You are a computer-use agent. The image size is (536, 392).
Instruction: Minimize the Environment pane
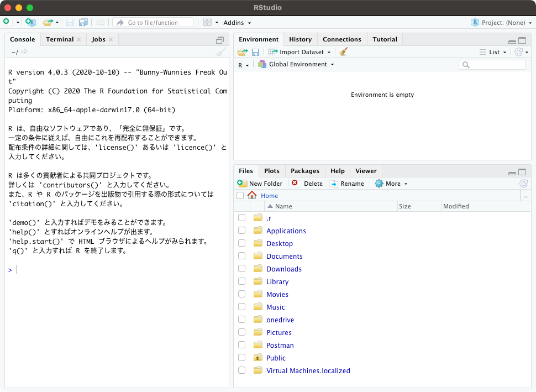point(512,41)
